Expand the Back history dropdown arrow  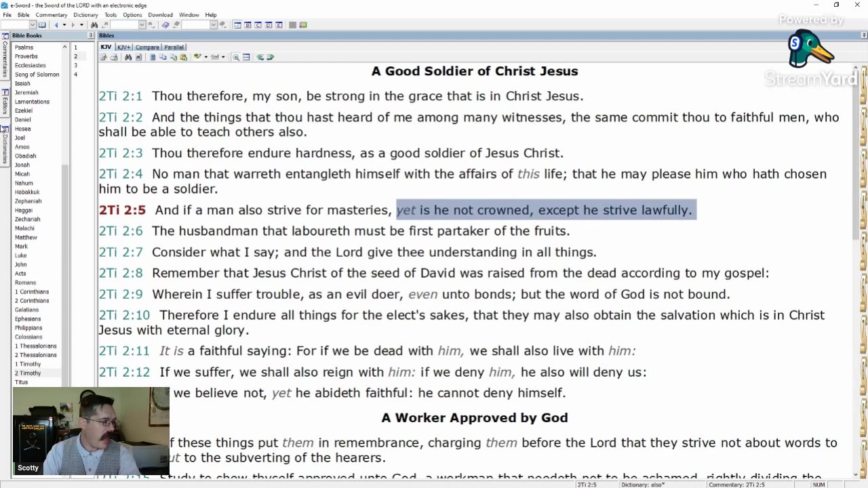tap(64, 25)
